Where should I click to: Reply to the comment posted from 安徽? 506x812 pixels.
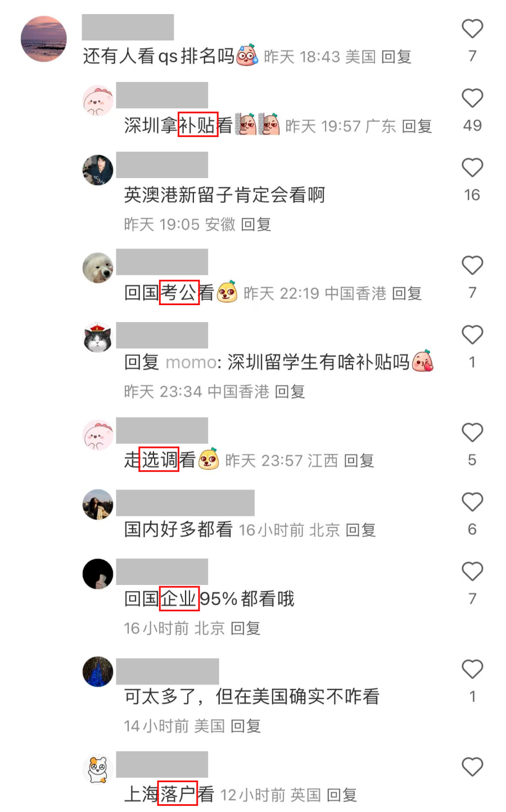point(256,224)
